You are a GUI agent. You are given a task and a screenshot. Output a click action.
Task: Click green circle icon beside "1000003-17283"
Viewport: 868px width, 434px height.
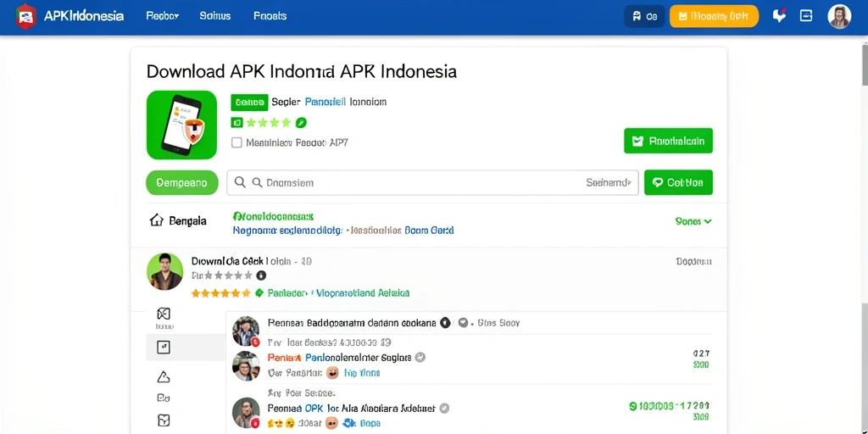[633, 407]
